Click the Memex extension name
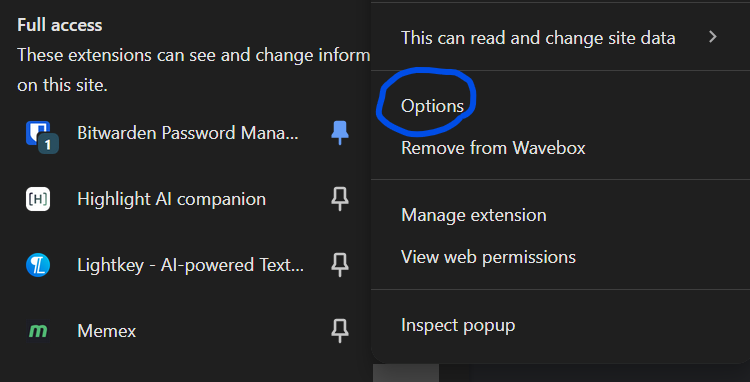The height and width of the screenshot is (382, 750). pyautogui.click(x=107, y=331)
